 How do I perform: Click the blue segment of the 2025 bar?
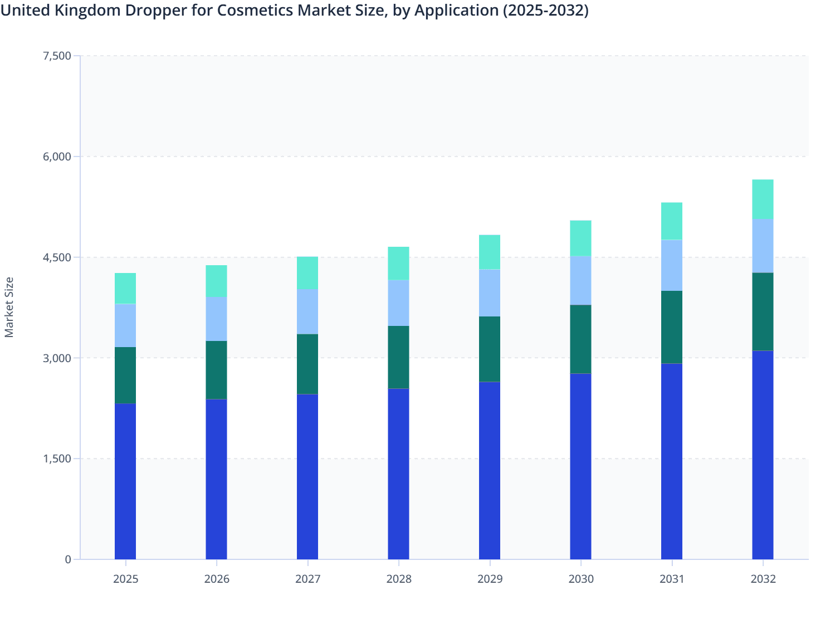[x=126, y=479]
